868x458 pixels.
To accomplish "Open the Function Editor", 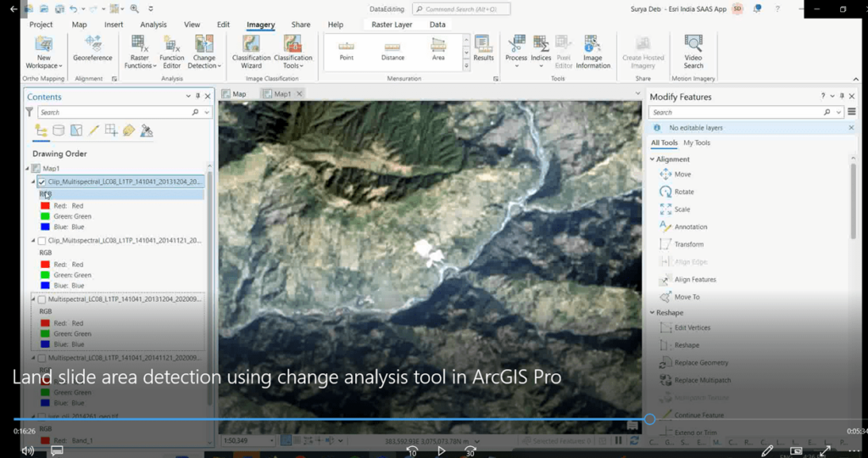I will click(x=171, y=52).
